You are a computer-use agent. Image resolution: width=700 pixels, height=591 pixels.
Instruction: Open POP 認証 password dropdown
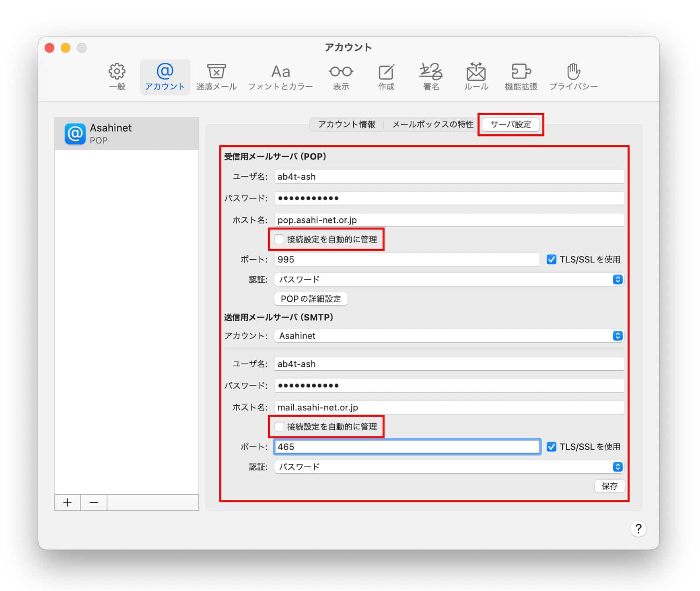pos(449,279)
